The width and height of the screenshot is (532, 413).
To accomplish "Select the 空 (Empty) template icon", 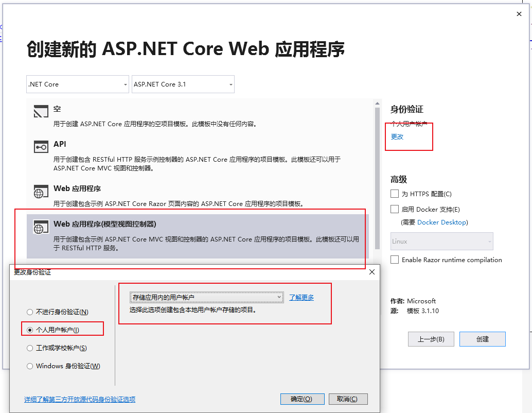I will [x=41, y=111].
